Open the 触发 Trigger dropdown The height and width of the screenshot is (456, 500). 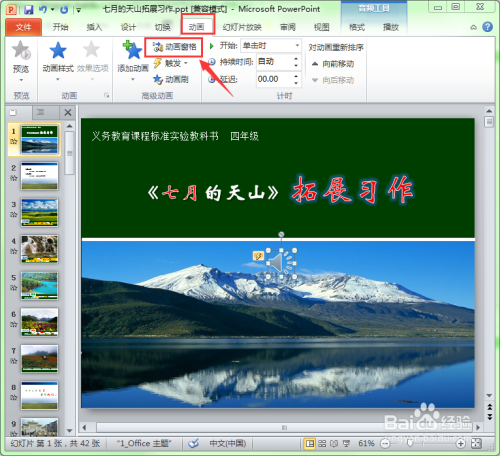pos(170,63)
